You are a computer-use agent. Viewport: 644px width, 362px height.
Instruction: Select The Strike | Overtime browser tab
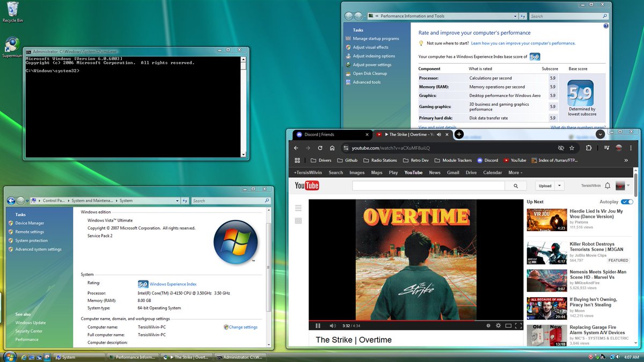(x=412, y=135)
